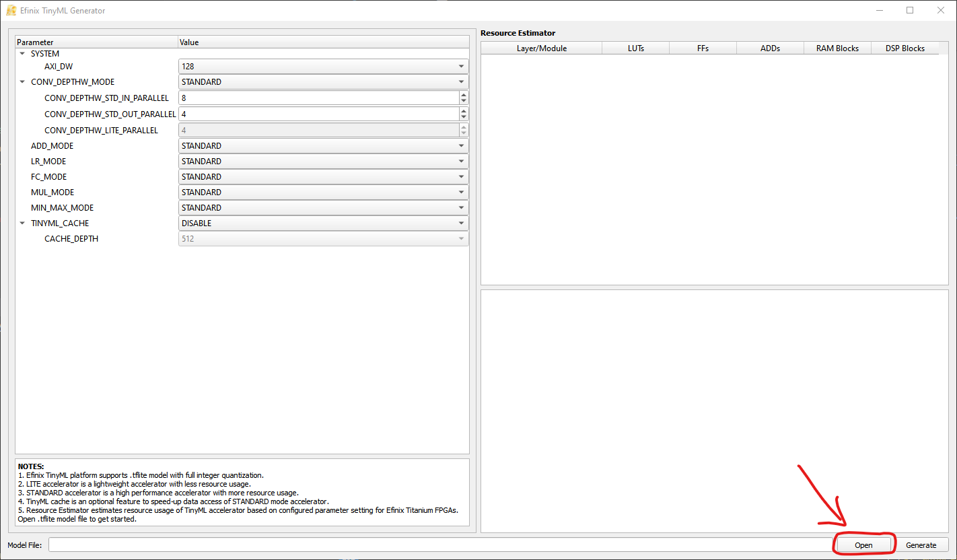Select the LR_MODE parameter label

pos(48,162)
